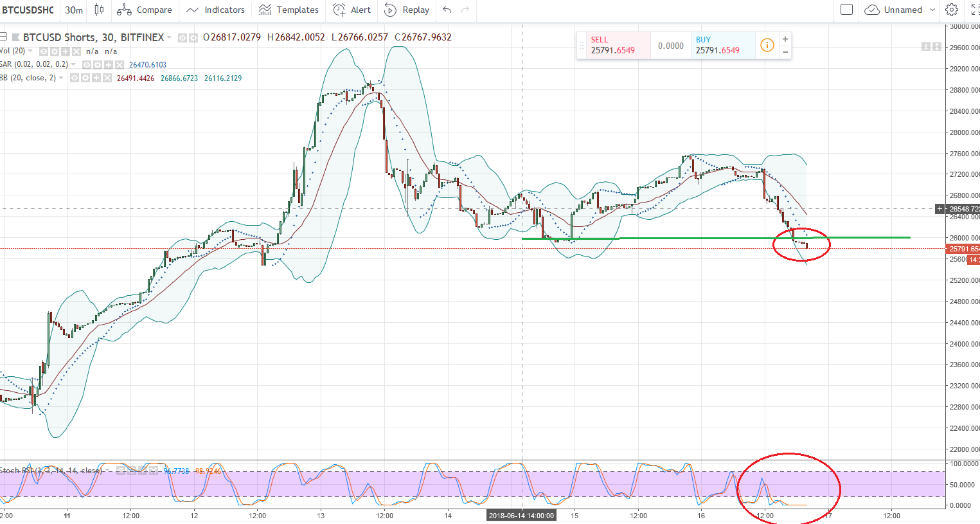Increase order quantity with plus stepper
Viewport: 980px width, 524px height.
click(785, 39)
